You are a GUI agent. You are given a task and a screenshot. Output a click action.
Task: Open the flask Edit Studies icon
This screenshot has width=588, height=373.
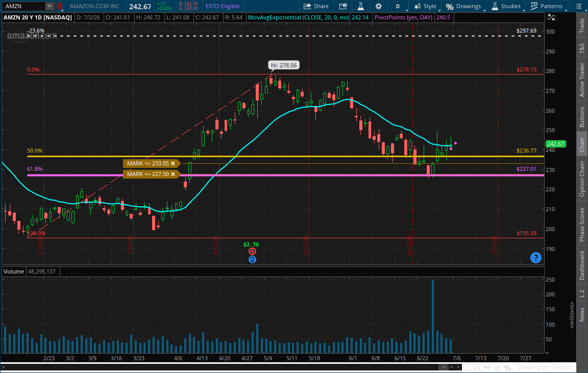click(x=360, y=6)
